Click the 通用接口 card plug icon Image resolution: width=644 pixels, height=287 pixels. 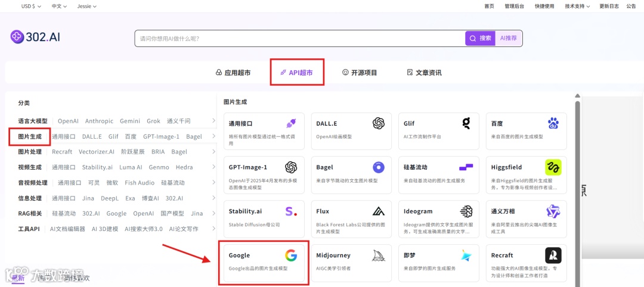click(x=291, y=123)
